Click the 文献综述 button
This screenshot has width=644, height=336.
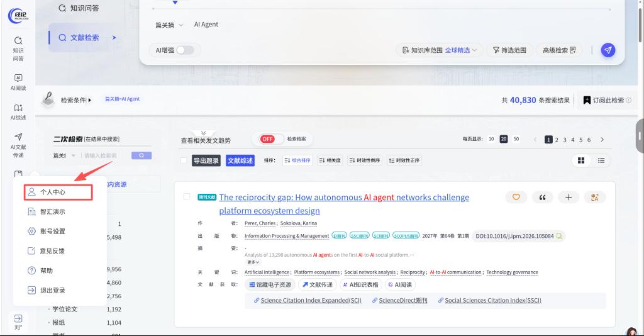tap(240, 160)
